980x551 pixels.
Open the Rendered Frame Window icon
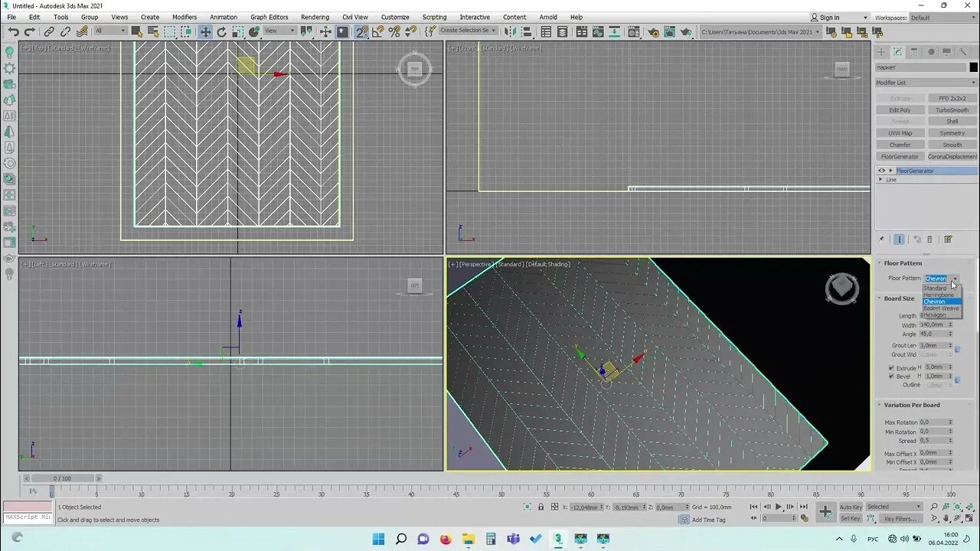pyautogui.click(x=670, y=31)
